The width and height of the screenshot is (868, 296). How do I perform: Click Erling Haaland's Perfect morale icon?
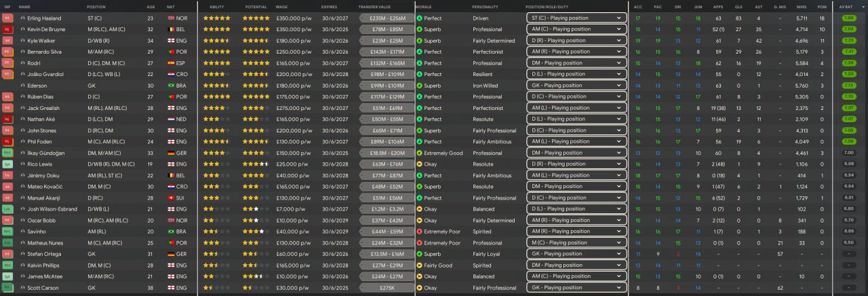419,18
